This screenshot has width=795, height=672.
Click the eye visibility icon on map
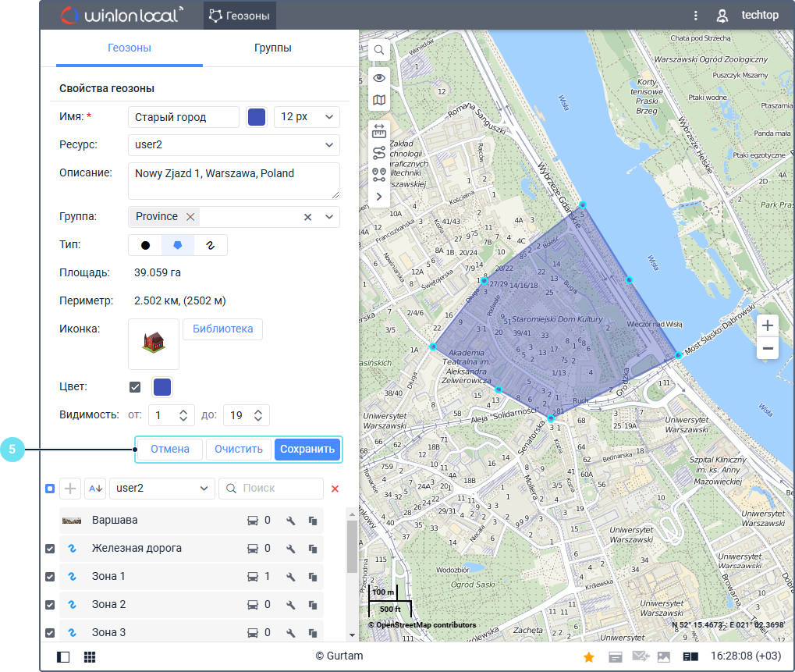[x=378, y=77]
